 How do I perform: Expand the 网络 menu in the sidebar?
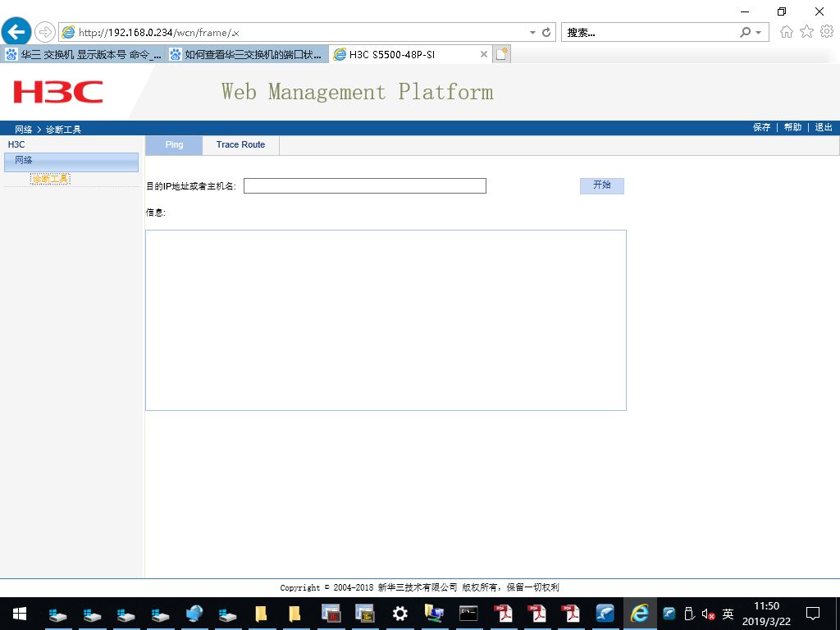pyautogui.click(x=71, y=162)
